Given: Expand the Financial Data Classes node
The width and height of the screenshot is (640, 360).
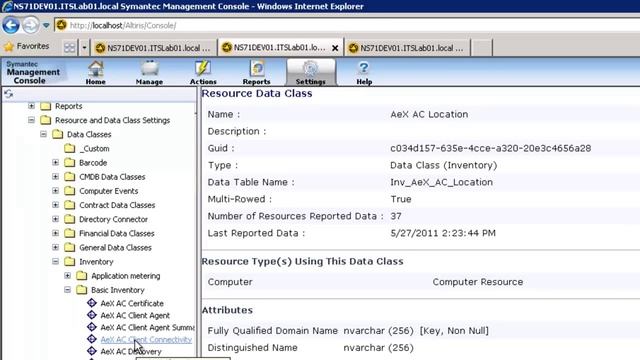Looking at the screenshot, I should click(x=56, y=233).
